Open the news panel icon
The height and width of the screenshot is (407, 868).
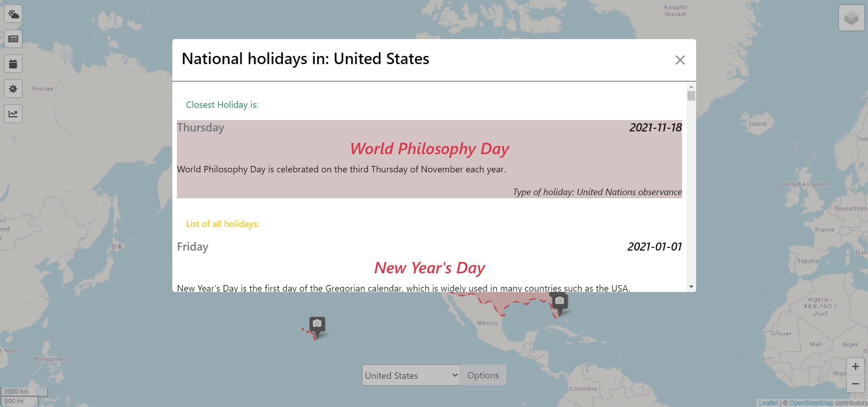click(13, 39)
